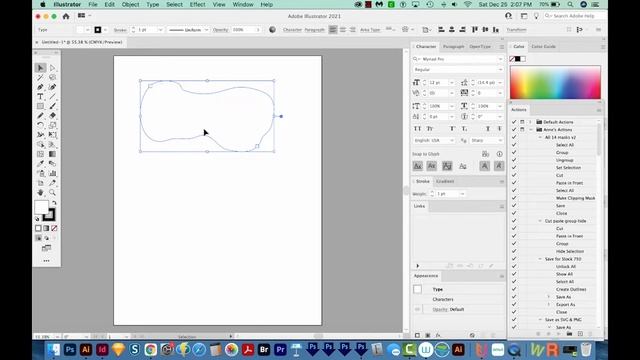640x360 pixels.
Task: Switch to the Paragraph panel tab
Action: 453,47
